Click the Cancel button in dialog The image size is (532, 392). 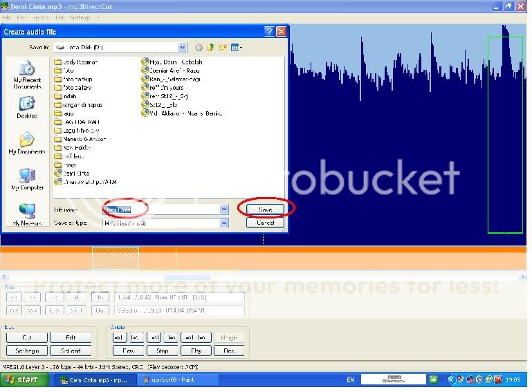265,223
